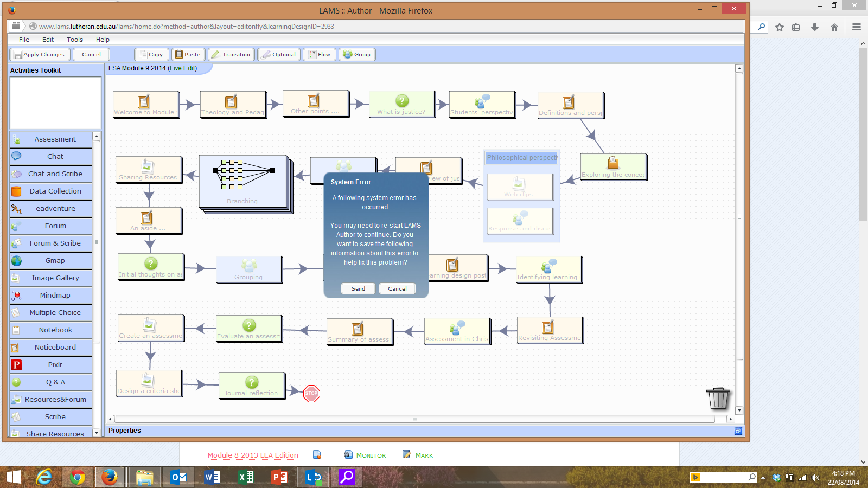Image resolution: width=868 pixels, height=488 pixels.
Task: Click the Chat speech bubble icon
Action: (x=17, y=156)
